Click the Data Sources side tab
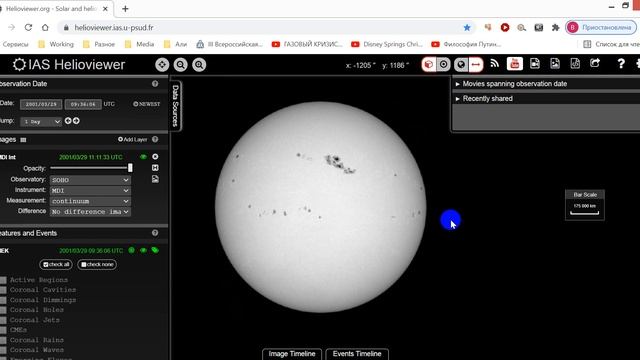Viewport: 640px width, 360px height. 176,106
